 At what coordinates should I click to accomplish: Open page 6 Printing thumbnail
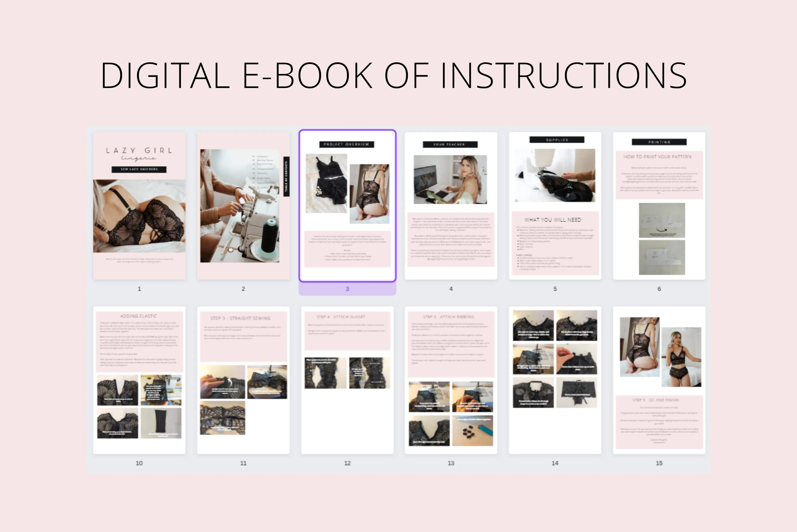(659, 206)
